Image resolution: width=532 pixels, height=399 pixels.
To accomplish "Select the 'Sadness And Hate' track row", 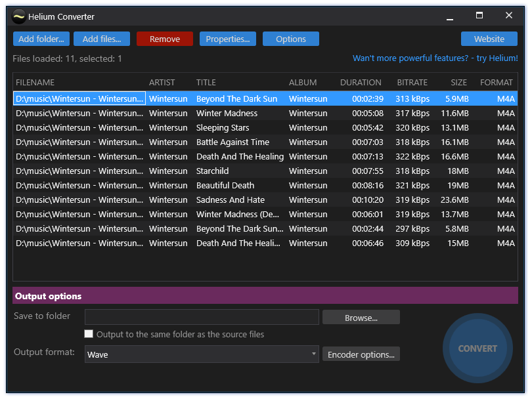I will [x=265, y=199].
